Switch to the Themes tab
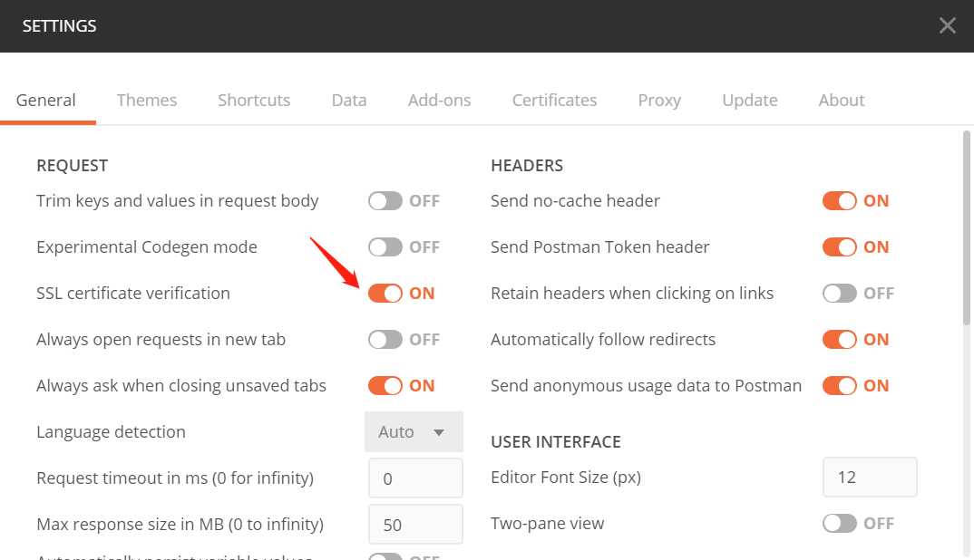 click(x=147, y=100)
